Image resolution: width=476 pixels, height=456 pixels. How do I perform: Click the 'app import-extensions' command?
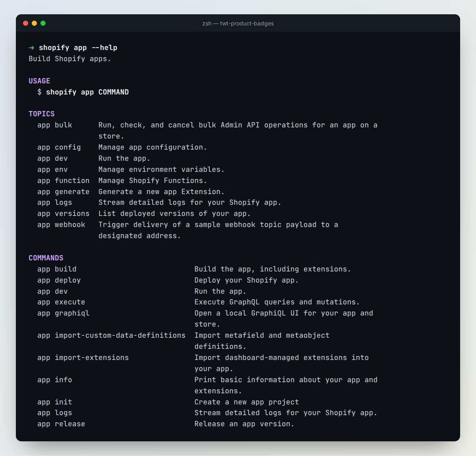click(83, 358)
